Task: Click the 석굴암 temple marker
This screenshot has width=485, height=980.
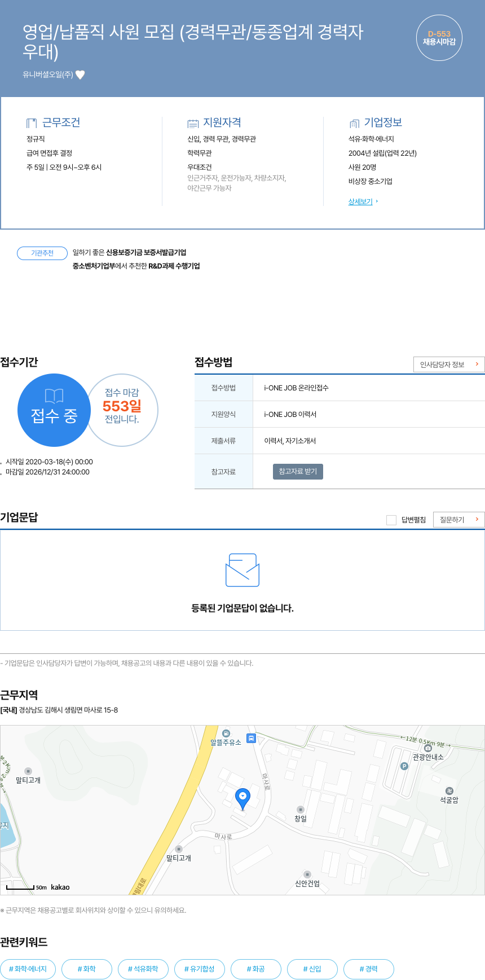Action: point(449,790)
